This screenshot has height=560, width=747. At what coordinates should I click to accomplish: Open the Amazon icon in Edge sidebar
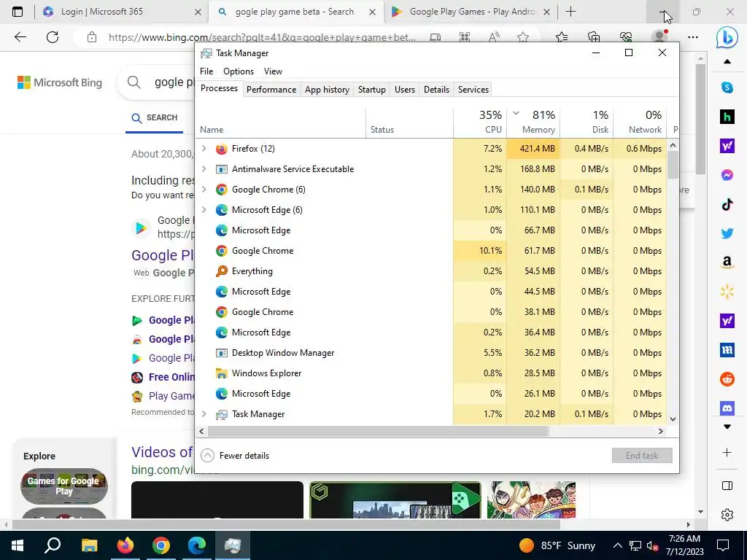point(727,262)
